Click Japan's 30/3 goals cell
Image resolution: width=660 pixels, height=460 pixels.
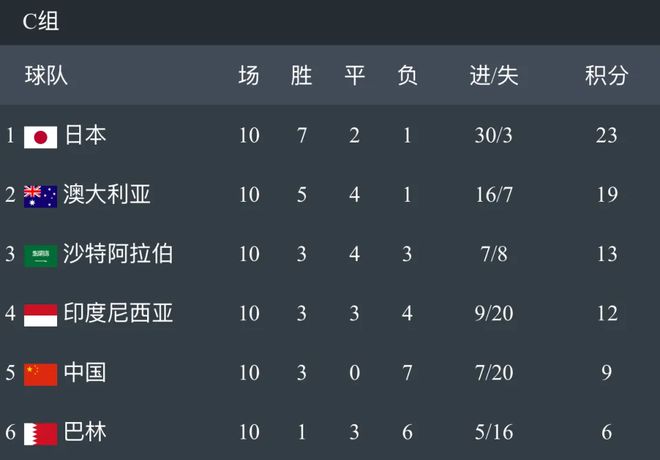tap(494, 135)
